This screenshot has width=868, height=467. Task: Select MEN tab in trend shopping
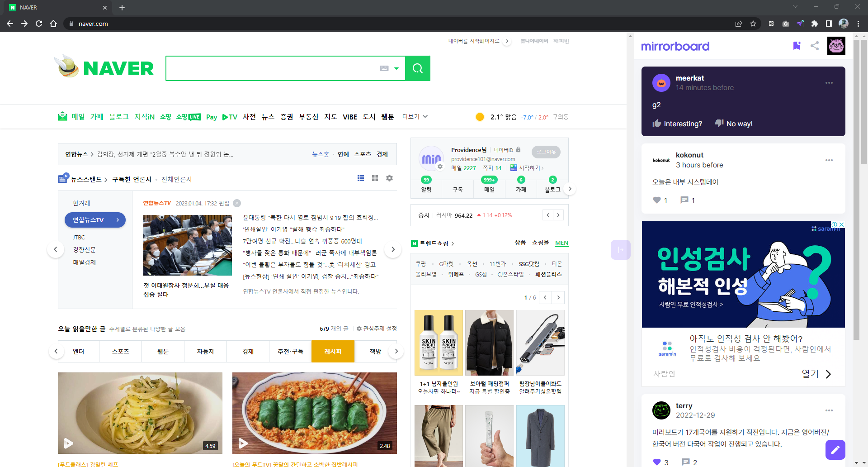[x=561, y=243]
